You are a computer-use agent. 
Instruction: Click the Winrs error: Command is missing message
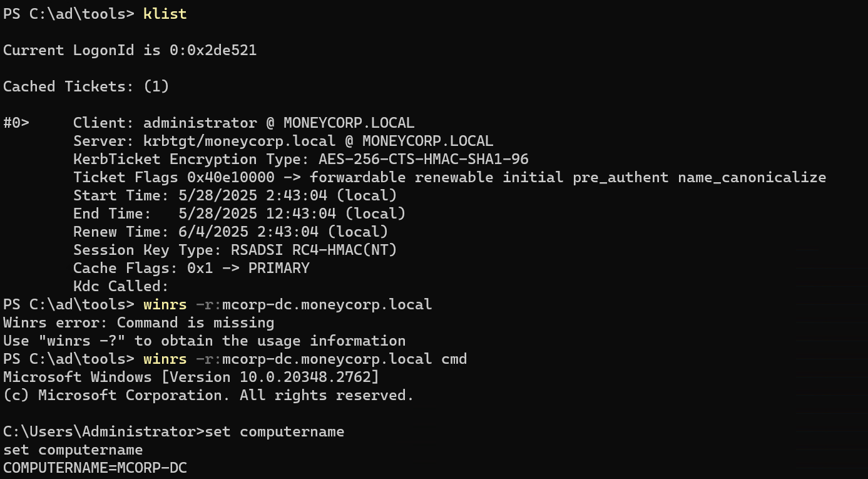click(138, 322)
